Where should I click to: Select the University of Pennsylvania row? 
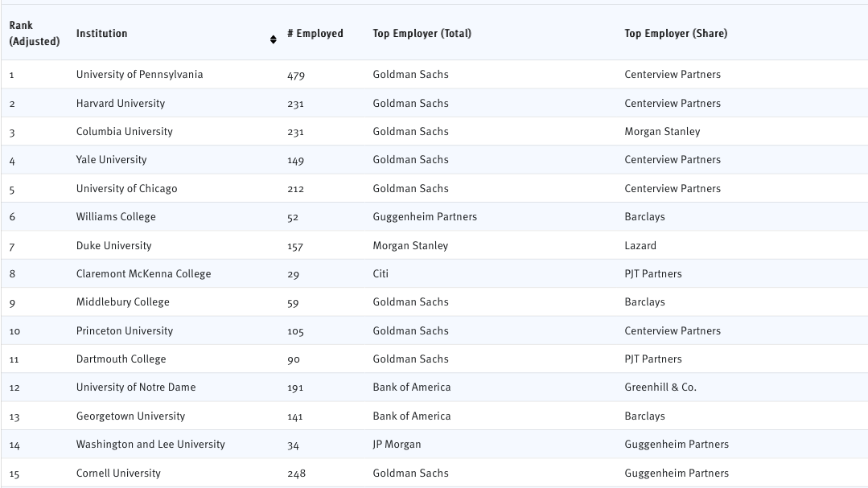140,75
